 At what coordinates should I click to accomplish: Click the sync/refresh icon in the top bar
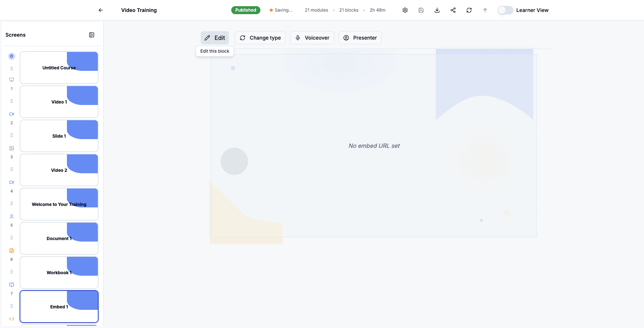pyautogui.click(x=469, y=10)
